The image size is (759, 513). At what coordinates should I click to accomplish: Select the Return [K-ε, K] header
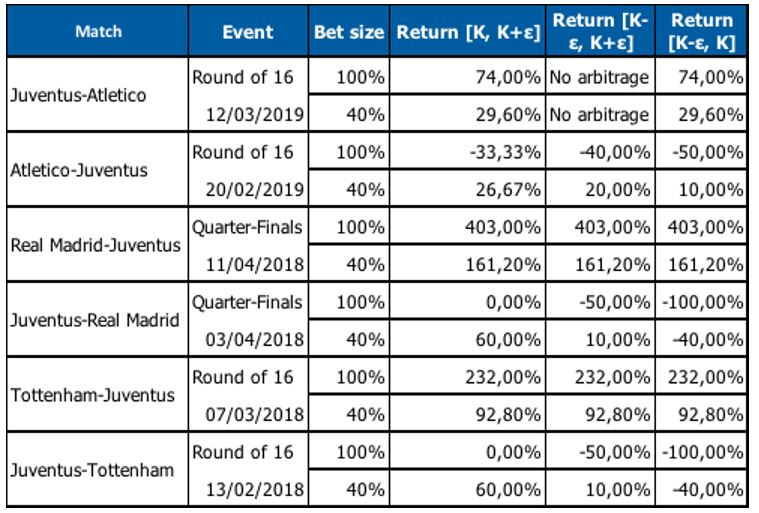(x=701, y=31)
